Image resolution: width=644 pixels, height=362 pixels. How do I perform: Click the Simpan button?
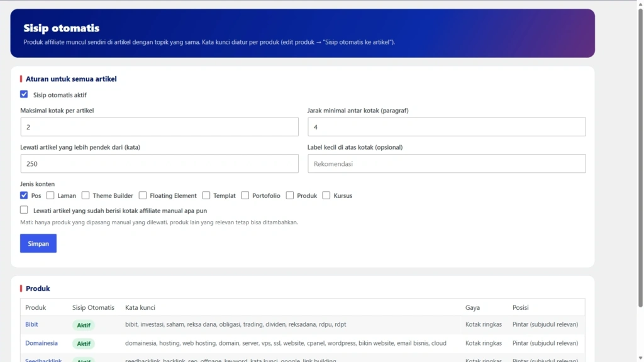click(x=38, y=243)
